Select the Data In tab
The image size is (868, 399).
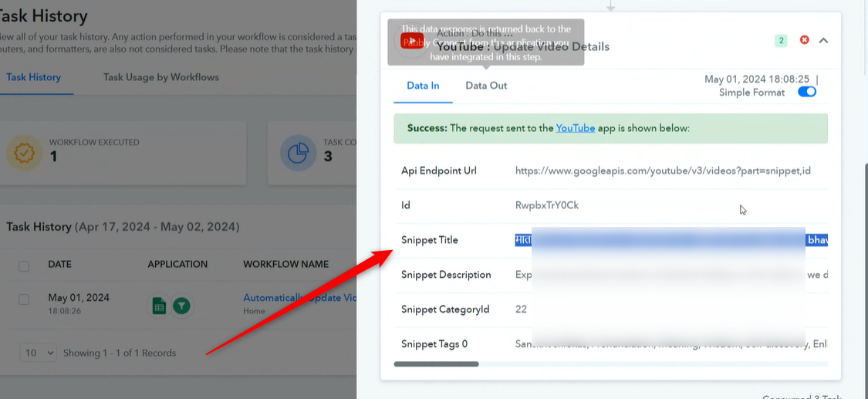[423, 85]
